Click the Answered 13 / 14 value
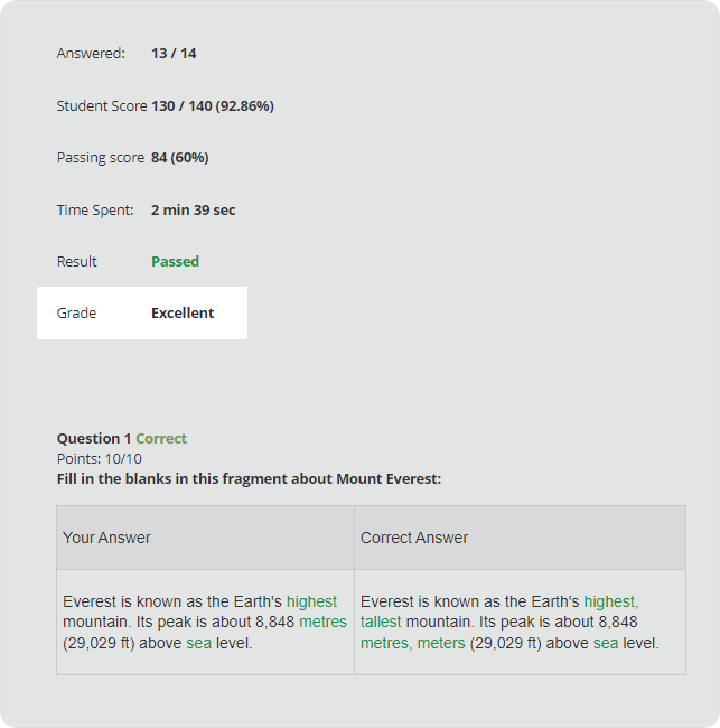Screen dimensions: 720x728 174,53
